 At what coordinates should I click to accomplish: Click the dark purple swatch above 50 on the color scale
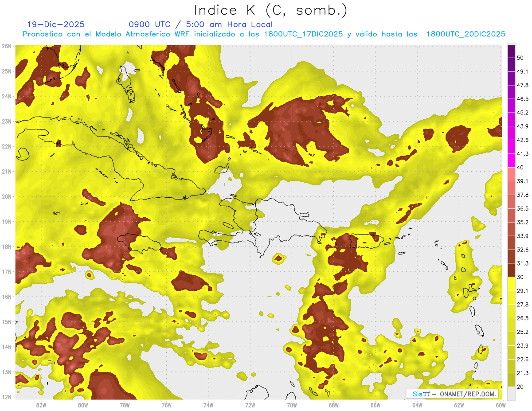point(511,51)
